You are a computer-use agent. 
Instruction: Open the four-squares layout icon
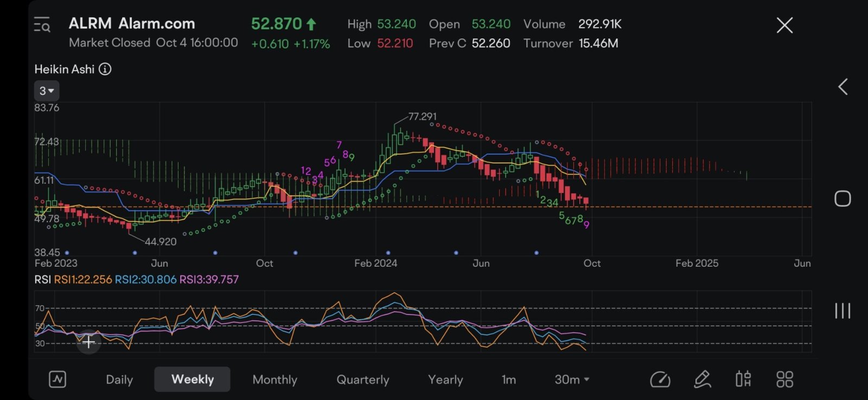tap(784, 379)
